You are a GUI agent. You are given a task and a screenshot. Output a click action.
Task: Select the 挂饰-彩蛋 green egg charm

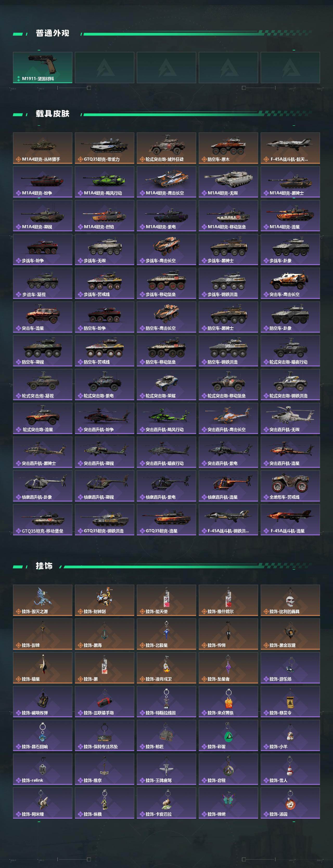tap(228, 735)
